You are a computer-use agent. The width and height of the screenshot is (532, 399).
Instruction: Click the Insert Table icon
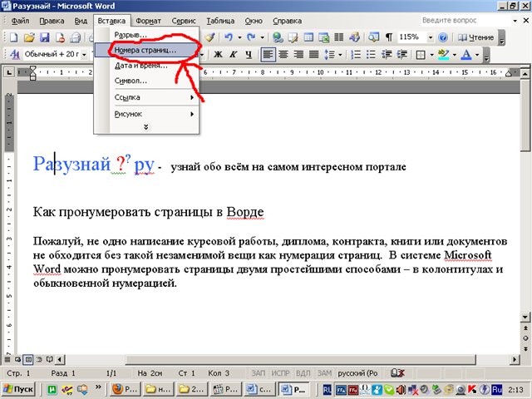pos(308,37)
